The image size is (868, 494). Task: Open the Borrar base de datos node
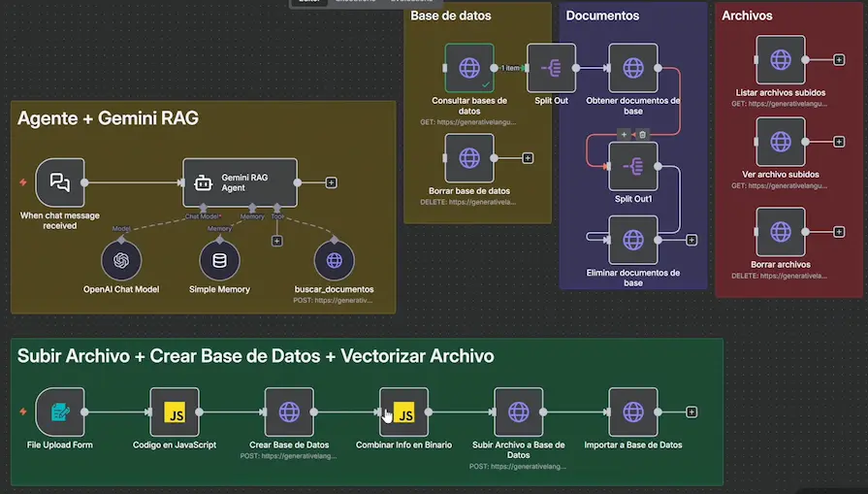pos(469,158)
